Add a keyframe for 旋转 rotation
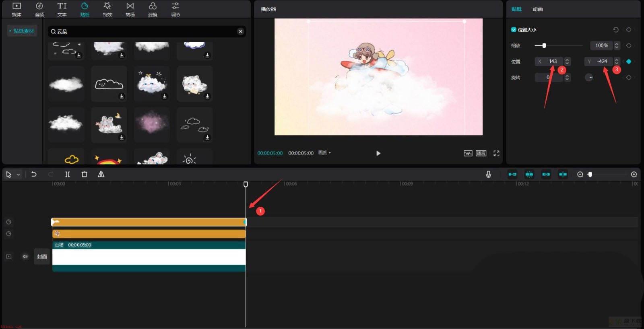The width and height of the screenshot is (644, 329). (x=629, y=77)
